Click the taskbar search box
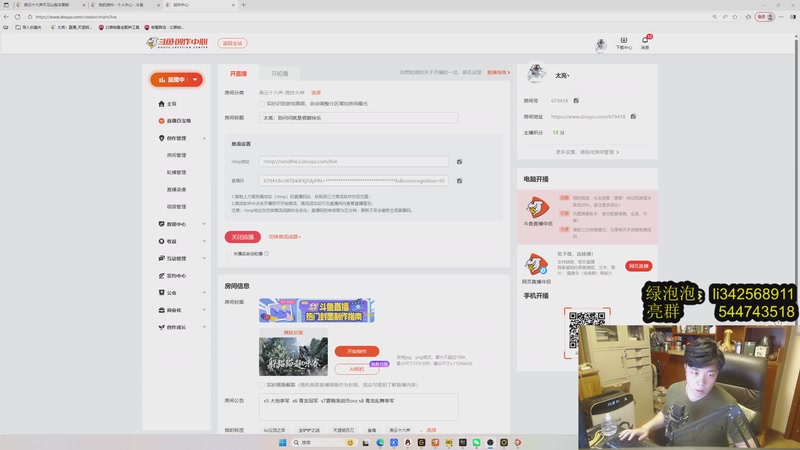800x450 pixels. (x=323, y=442)
